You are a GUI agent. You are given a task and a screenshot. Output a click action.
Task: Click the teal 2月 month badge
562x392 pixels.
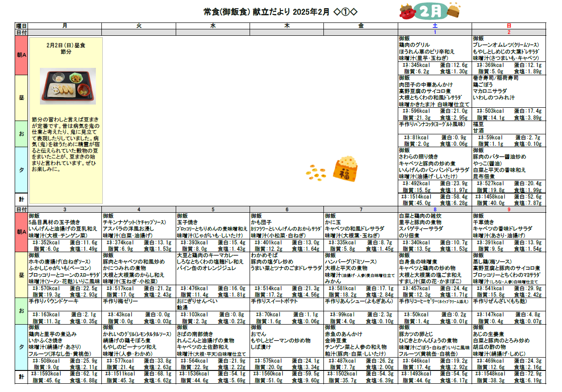pos(429,11)
